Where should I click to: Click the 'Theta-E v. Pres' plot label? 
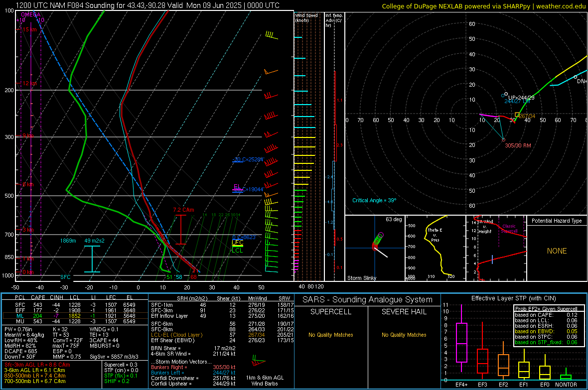pyautogui.click(x=435, y=235)
